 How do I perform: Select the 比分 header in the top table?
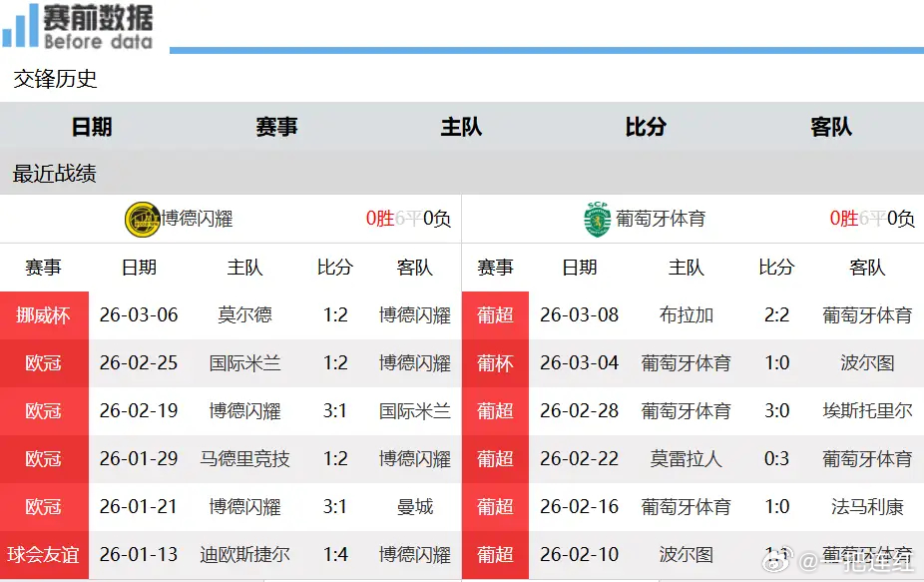coord(646,127)
